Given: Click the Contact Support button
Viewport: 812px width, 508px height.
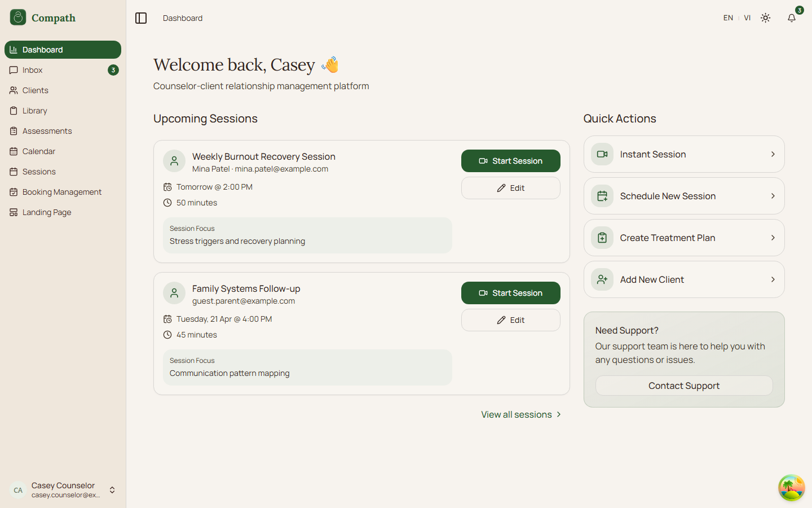Looking at the screenshot, I should click(683, 386).
